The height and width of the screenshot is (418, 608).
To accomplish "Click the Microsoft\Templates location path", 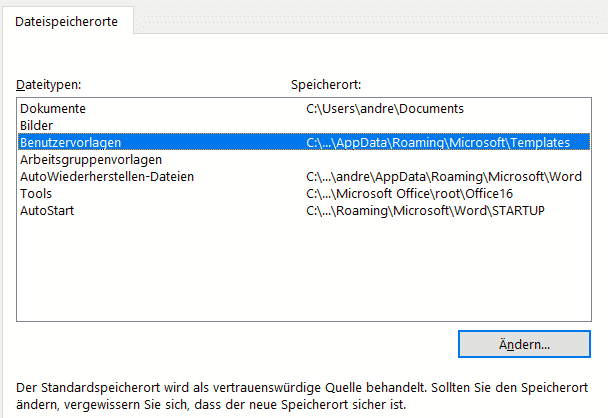I will (438, 142).
